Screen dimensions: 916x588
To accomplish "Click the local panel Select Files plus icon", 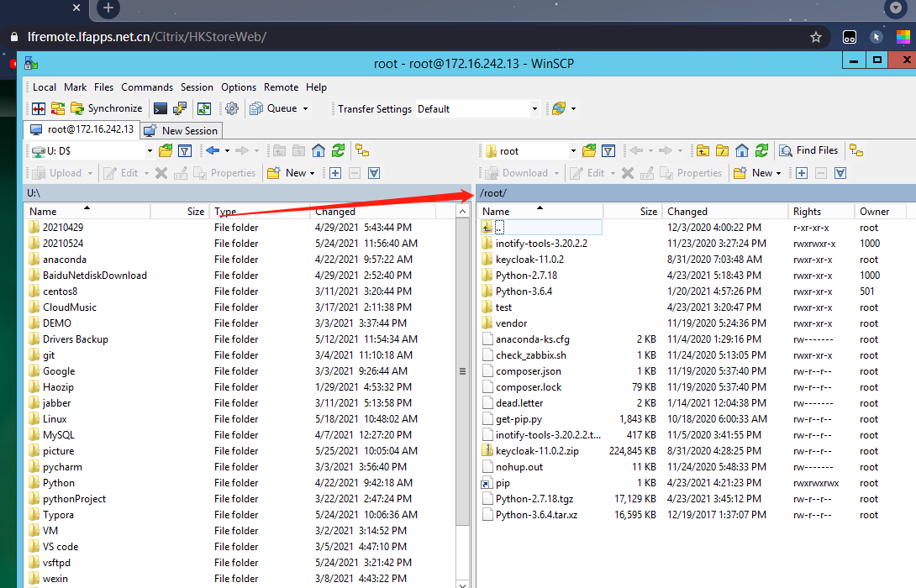I will point(335,173).
